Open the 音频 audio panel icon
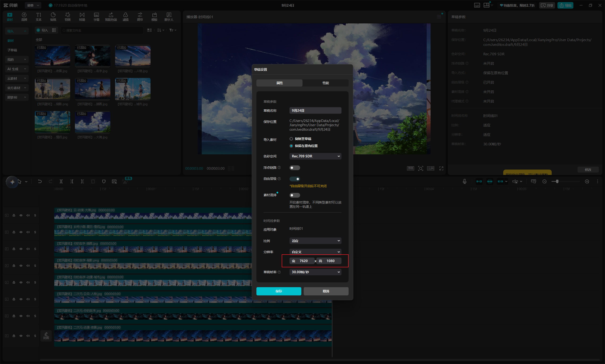The width and height of the screenshot is (605, 364). click(x=24, y=17)
